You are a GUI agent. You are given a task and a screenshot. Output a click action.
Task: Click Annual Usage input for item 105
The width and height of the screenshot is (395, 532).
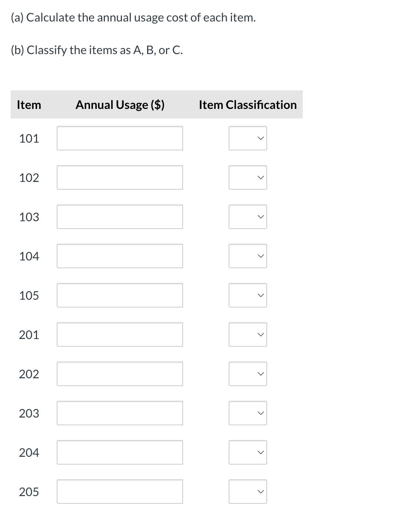click(120, 295)
